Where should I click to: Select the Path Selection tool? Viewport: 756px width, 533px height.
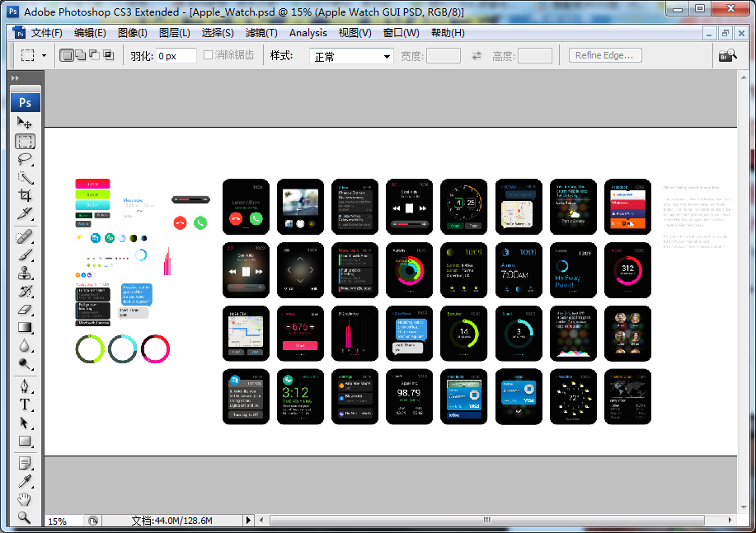click(25, 423)
